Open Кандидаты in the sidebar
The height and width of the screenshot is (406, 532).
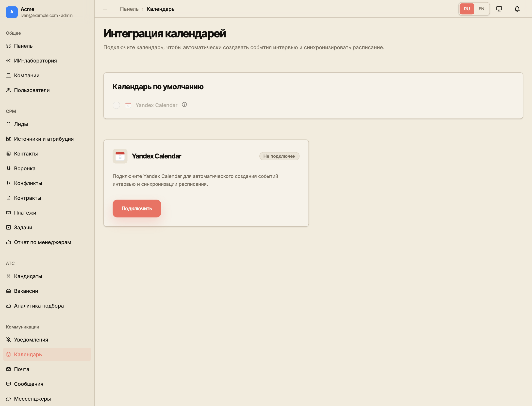(47, 276)
